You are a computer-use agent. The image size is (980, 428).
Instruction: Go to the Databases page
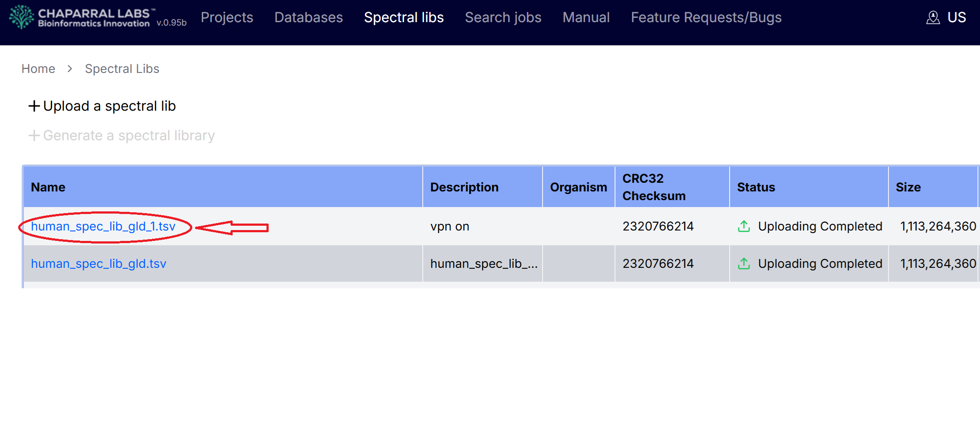(x=308, y=17)
